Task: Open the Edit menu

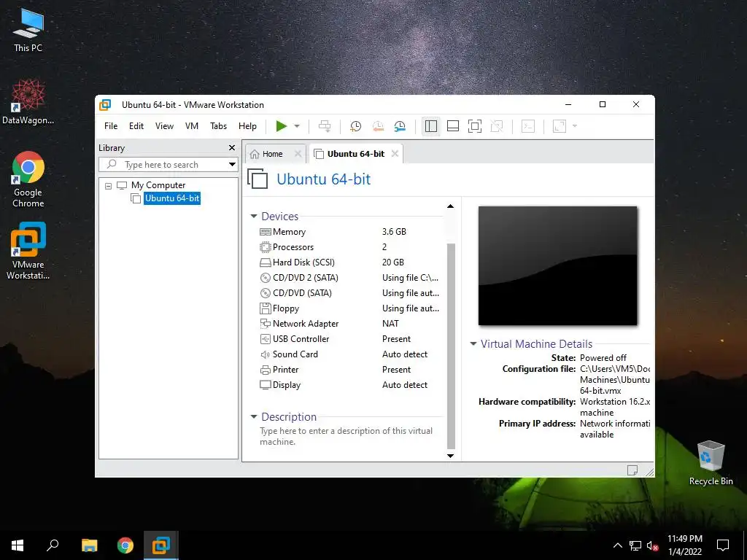Action: click(136, 126)
